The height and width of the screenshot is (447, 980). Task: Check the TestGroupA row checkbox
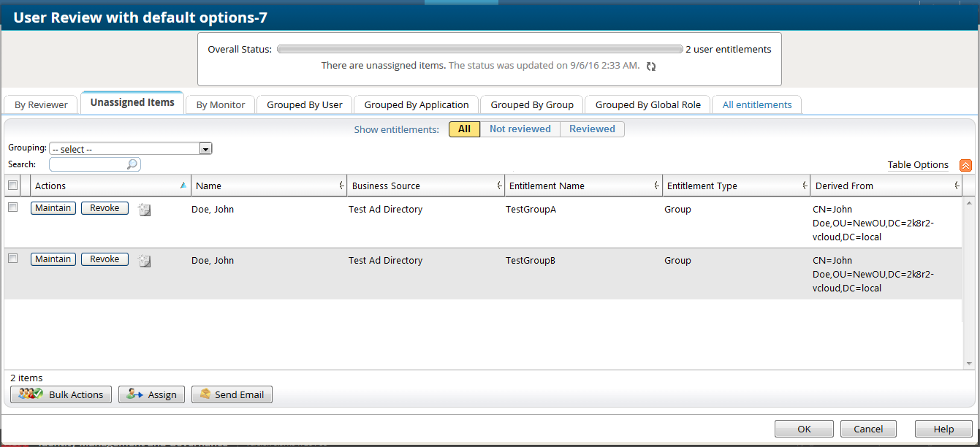tap(12, 207)
